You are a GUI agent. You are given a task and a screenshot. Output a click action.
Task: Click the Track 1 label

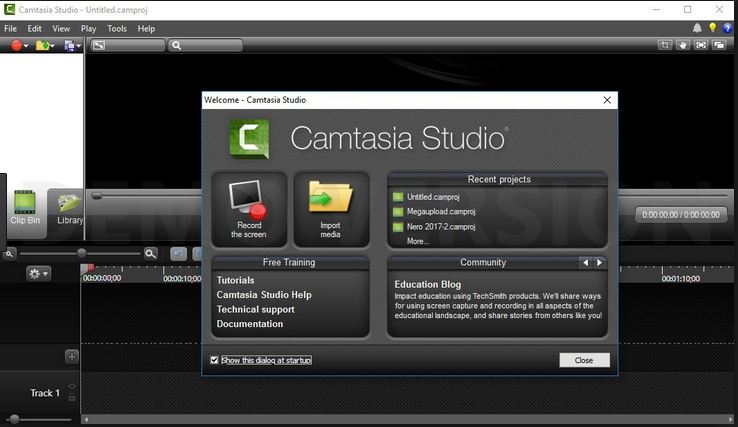[45, 393]
